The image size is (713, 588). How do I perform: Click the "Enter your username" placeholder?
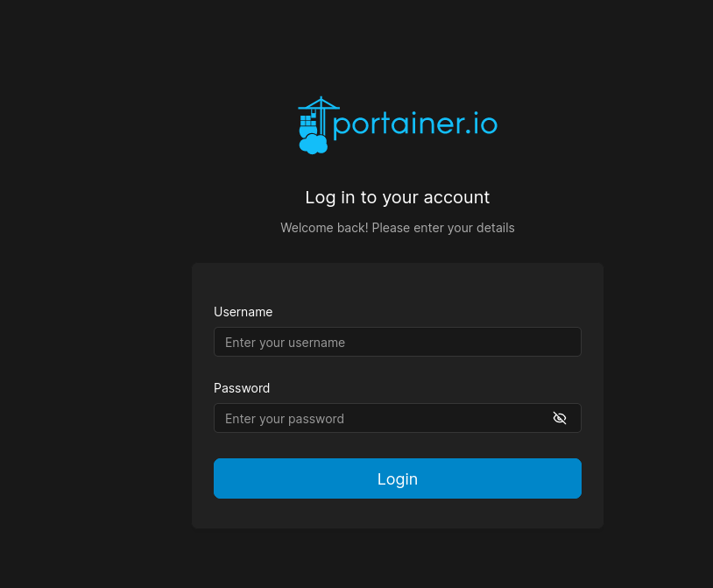click(285, 343)
